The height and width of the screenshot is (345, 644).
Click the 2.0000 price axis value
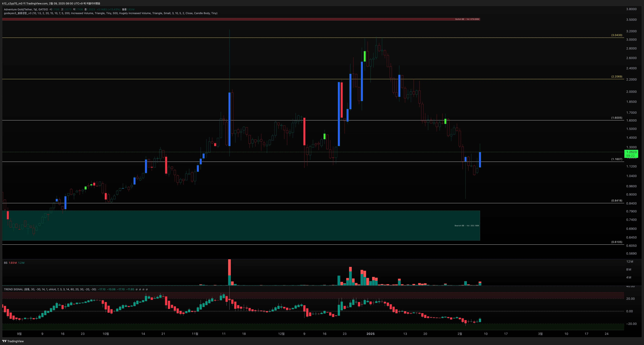click(631, 92)
